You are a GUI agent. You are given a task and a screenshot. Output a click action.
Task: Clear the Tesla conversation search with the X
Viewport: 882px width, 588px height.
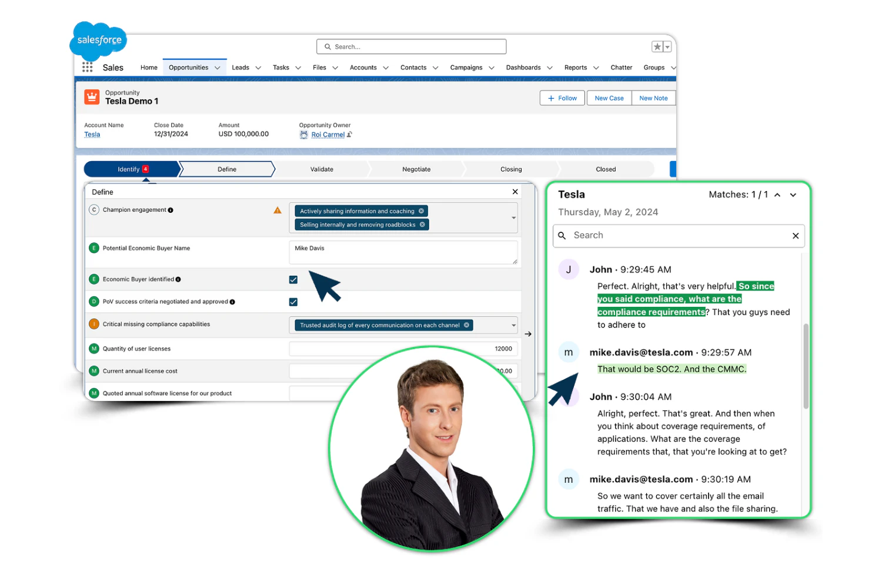click(796, 236)
